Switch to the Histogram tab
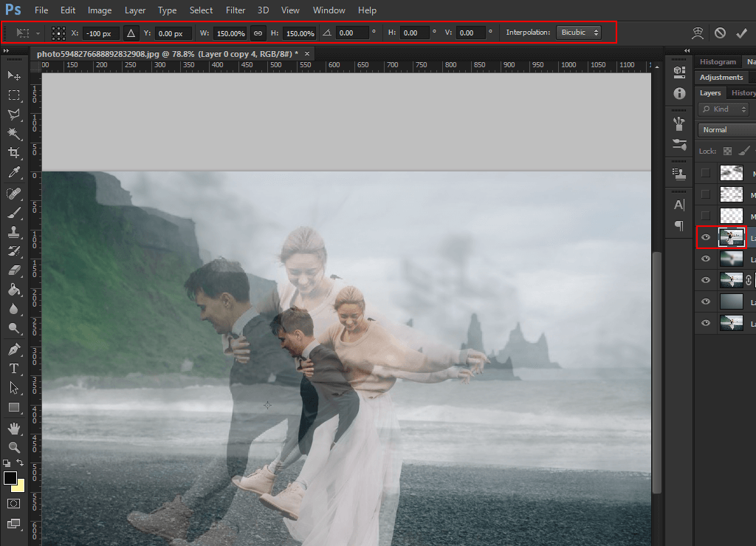Screen dimensions: 756x546 (x=718, y=62)
